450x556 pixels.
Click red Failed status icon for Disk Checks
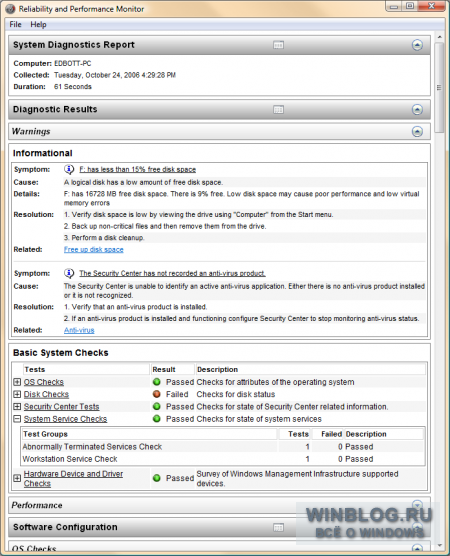(156, 394)
